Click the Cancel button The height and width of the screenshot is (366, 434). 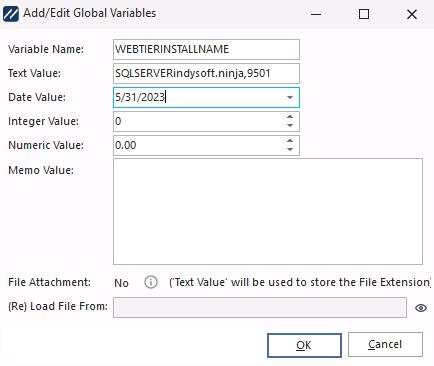[385, 344]
